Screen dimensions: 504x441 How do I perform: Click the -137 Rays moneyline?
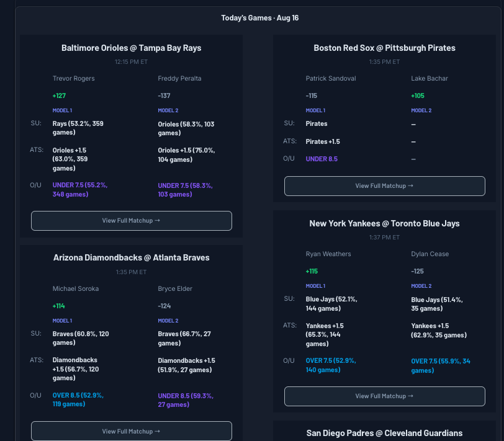tap(164, 96)
